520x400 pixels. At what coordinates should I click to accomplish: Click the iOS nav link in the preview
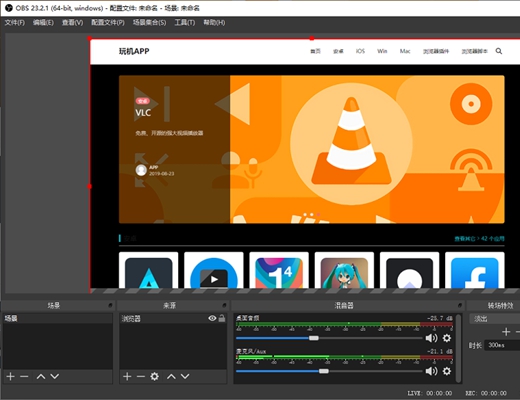click(x=360, y=51)
